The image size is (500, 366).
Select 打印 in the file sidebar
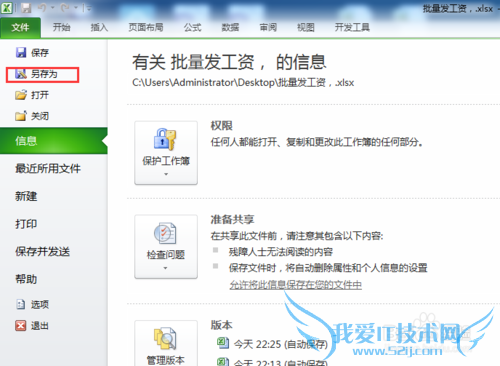[26, 224]
